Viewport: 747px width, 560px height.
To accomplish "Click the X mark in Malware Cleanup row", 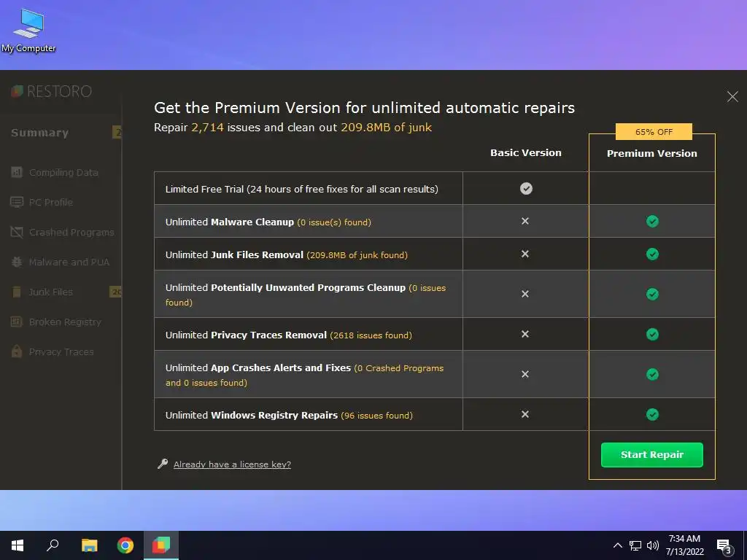I will 525,221.
